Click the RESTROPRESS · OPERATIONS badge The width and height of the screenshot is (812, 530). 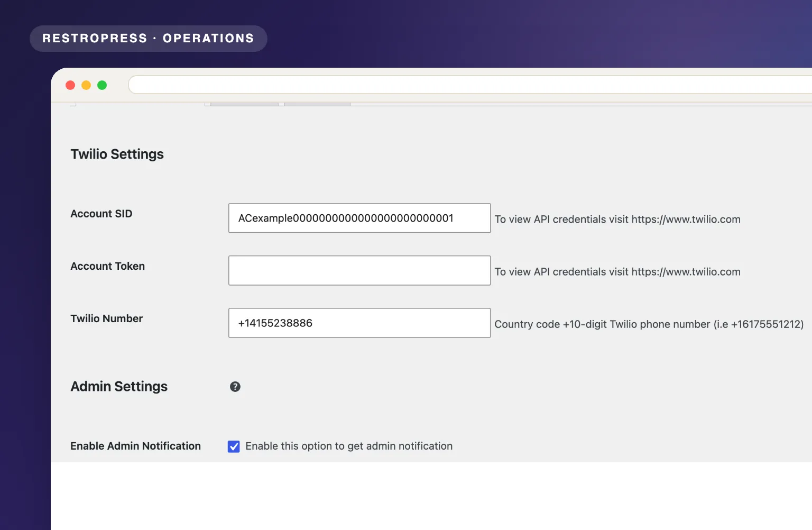pos(149,39)
